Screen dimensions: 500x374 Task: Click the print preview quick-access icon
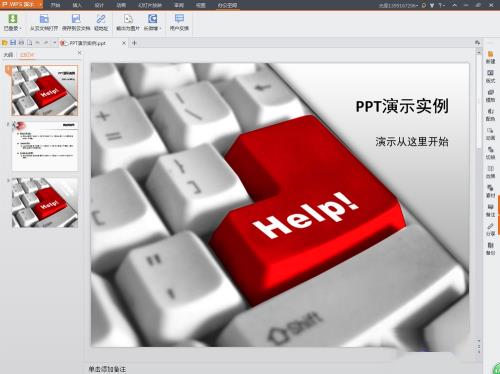coord(30,43)
